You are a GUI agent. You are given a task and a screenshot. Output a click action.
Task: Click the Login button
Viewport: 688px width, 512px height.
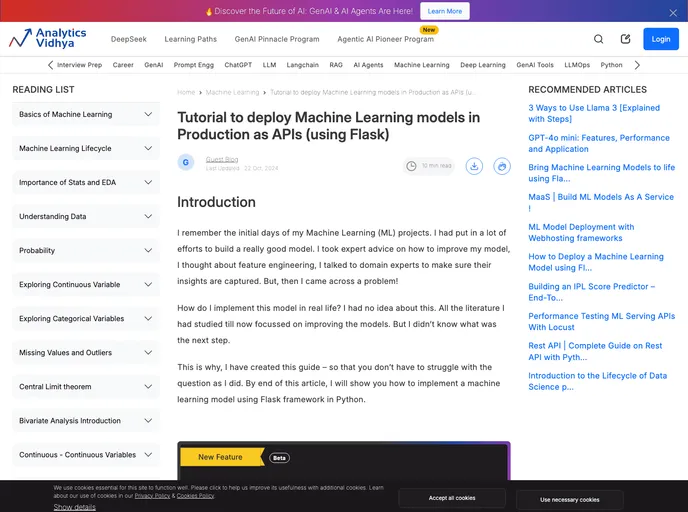(661, 39)
